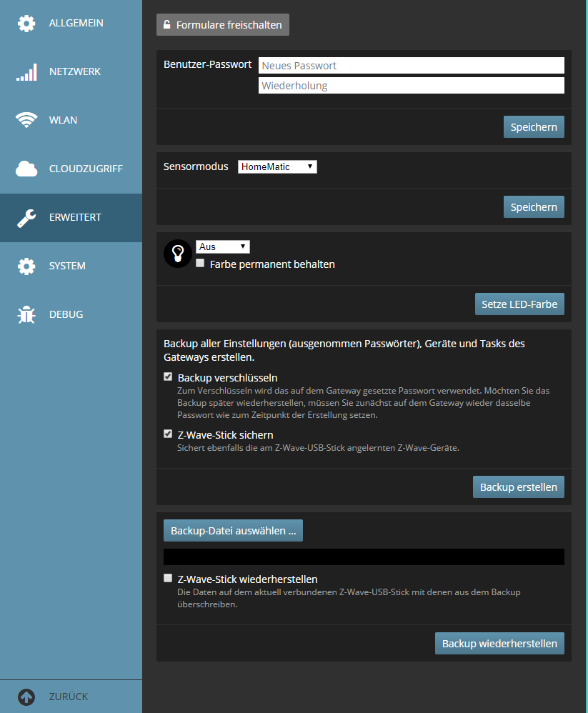Choose a file with Backup-Datei auswählen
Screen dimensions: 588x713
point(233,531)
